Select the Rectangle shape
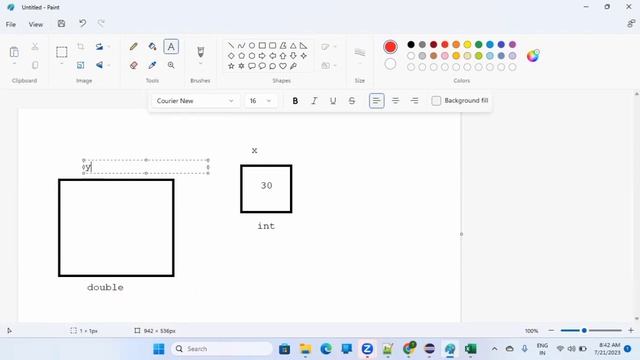The image size is (640, 360). pyautogui.click(x=262, y=45)
